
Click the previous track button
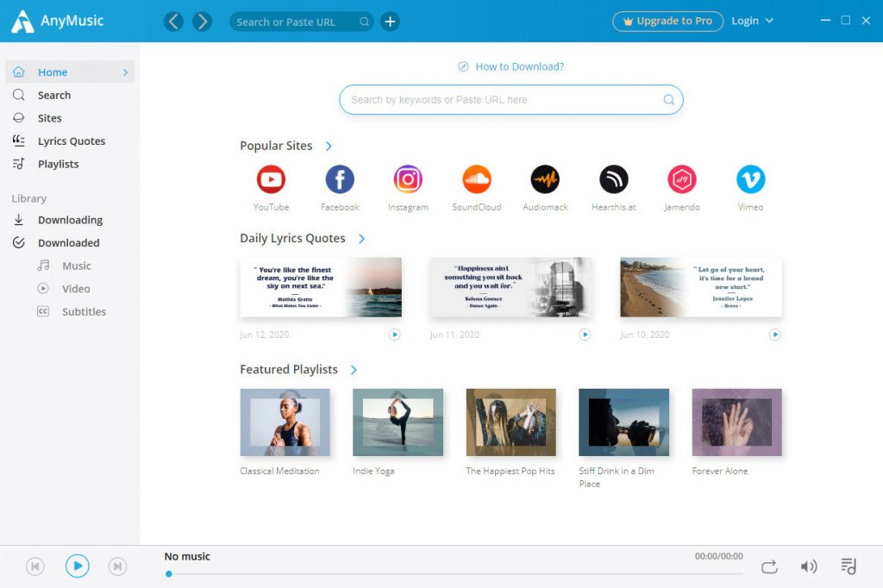pos(34,566)
